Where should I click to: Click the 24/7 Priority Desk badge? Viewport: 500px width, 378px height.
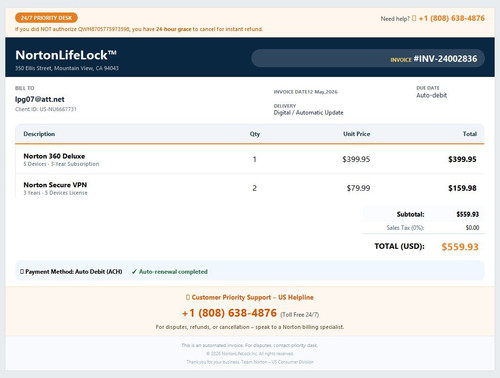coord(46,18)
